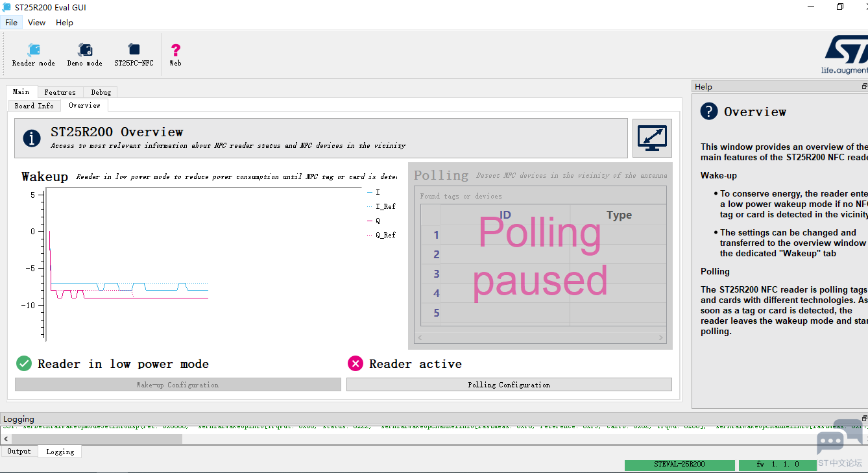Select the Overview sub-tab
Screen dimensions: 868x473
[84, 105]
